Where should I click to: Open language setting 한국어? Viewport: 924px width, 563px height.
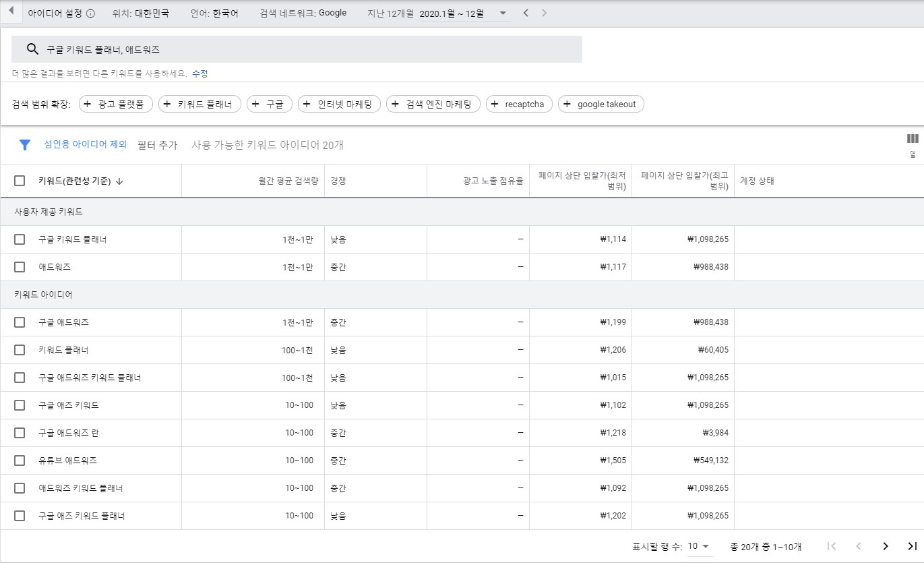click(x=214, y=13)
